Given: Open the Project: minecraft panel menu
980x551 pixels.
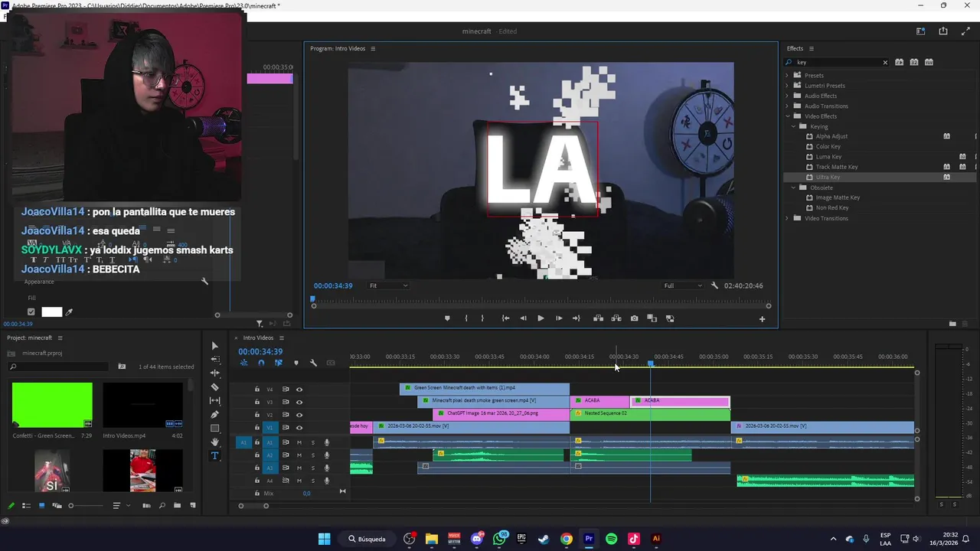Looking at the screenshot, I should tap(60, 337).
